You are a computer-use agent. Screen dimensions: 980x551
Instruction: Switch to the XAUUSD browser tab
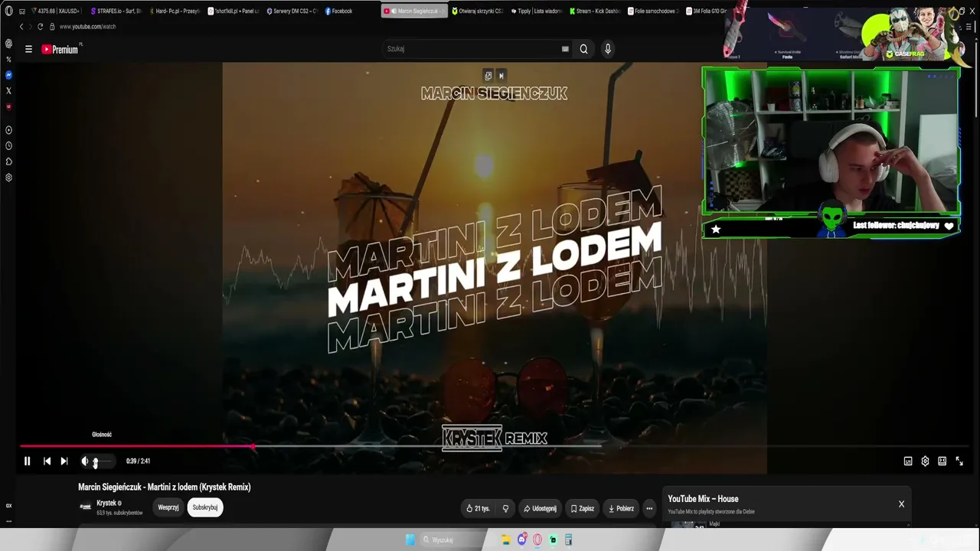point(55,11)
